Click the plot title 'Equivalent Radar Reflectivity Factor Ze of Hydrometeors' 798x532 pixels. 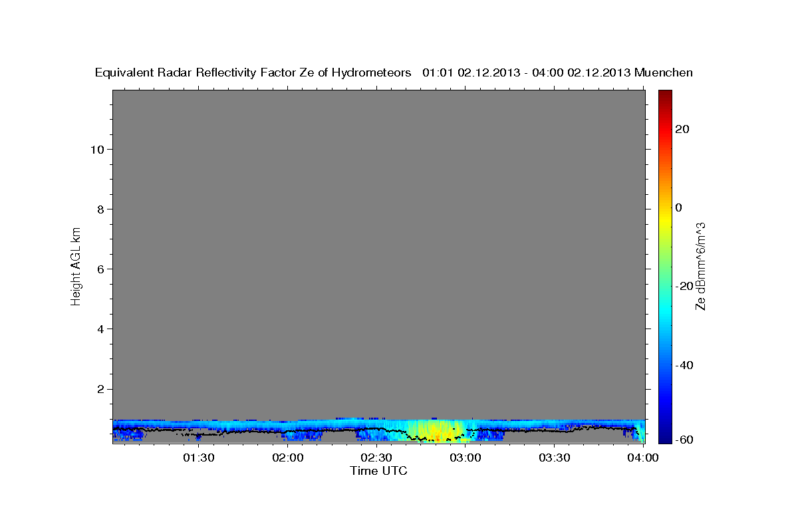[x=253, y=73]
